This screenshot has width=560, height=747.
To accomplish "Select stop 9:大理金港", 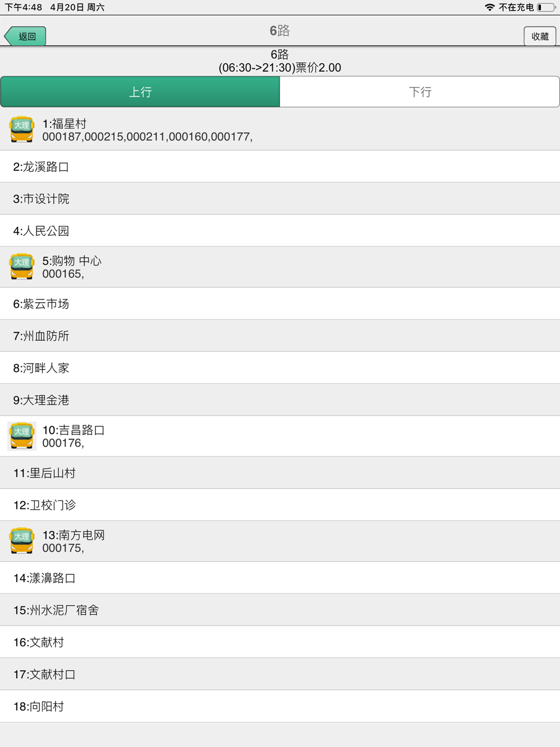I will coord(280,400).
